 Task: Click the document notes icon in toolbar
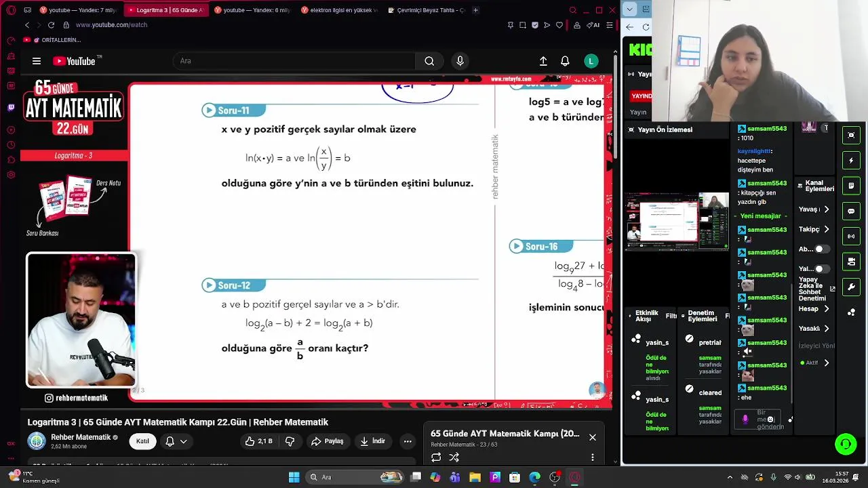pyautogui.click(x=851, y=186)
